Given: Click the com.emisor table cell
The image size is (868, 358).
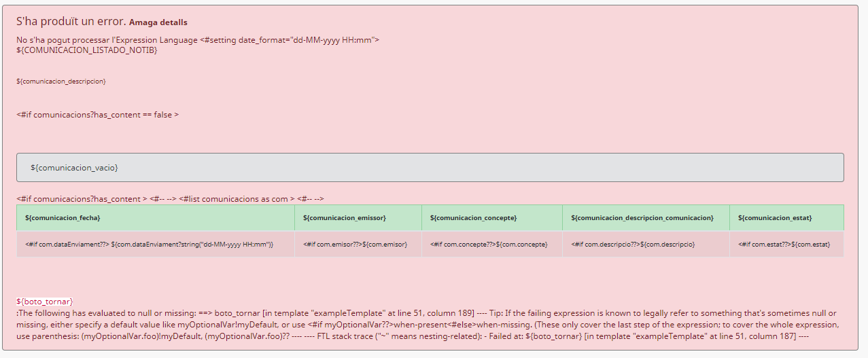Looking at the screenshot, I should [x=358, y=244].
